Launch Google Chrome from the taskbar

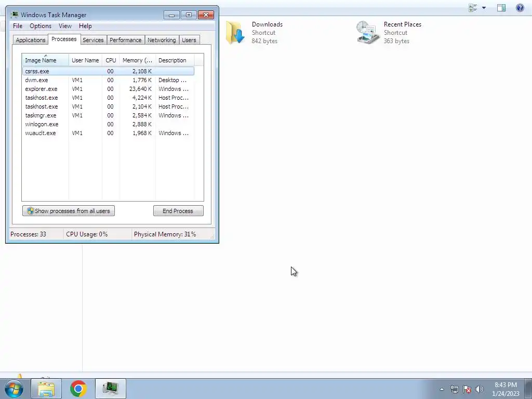coord(78,389)
